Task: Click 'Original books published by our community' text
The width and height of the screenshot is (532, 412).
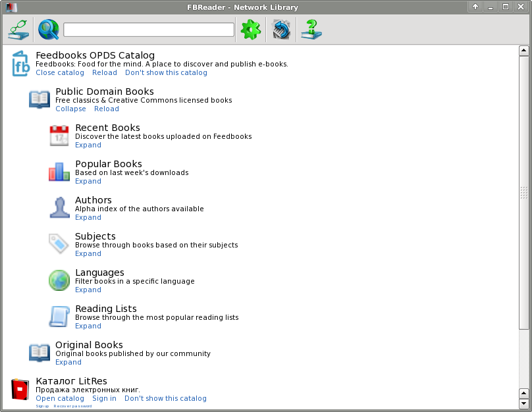Action: [133, 353]
